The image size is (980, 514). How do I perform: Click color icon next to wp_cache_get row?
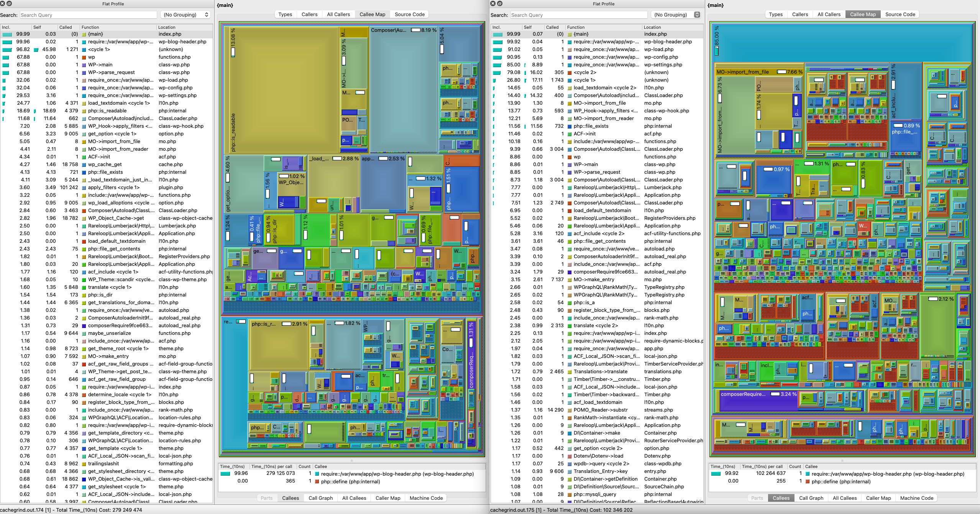[84, 165]
